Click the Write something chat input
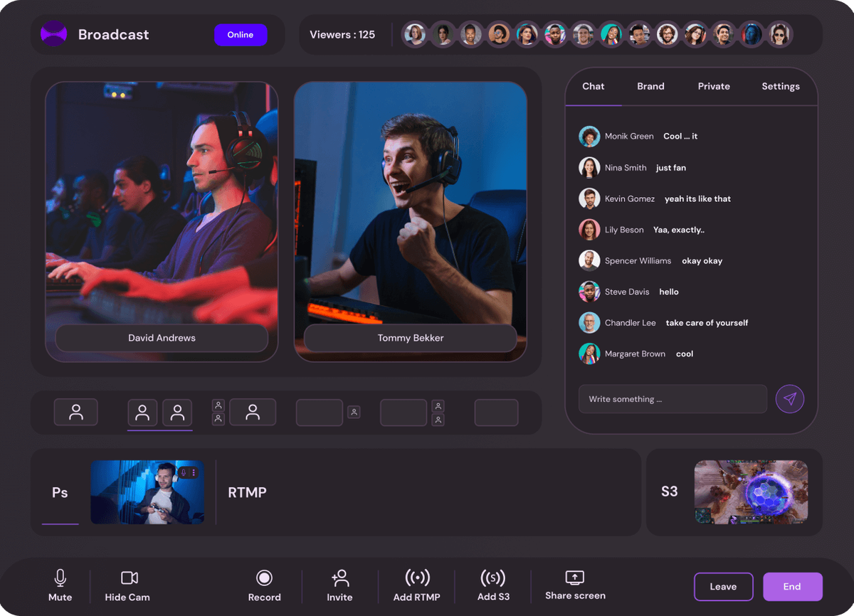Image resolution: width=854 pixels, height=616 pixels. [x=673, y=399]
